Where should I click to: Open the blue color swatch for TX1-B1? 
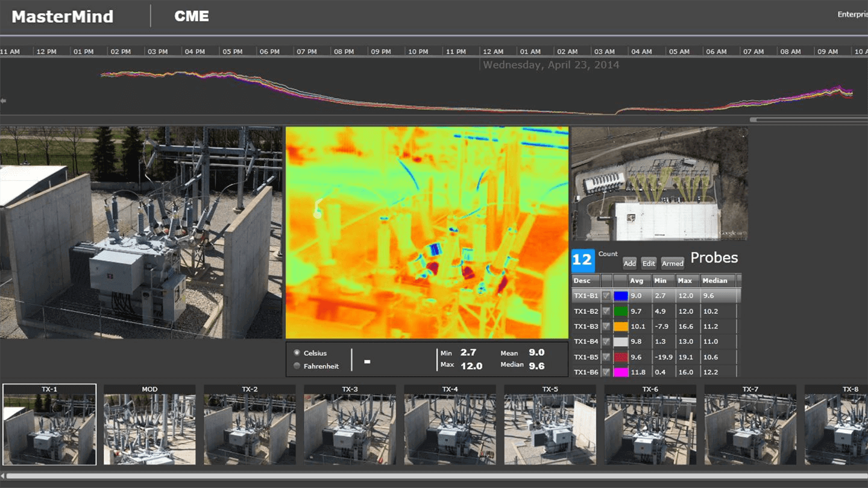620,296
